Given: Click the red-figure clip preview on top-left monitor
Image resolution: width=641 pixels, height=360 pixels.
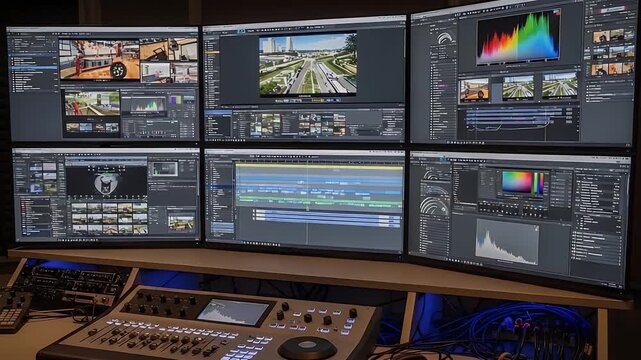Looking at the screenshot, I should click(x=92, y=103).
